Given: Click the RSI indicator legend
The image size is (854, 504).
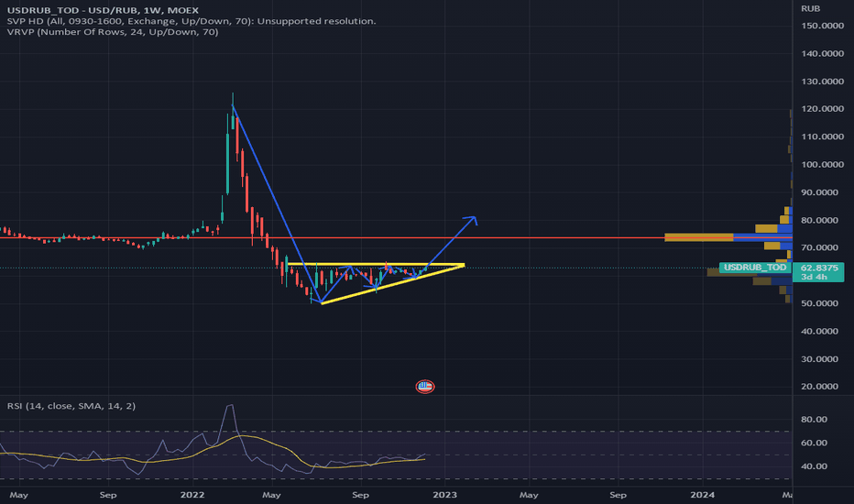Looking at the screenshot, I should click(x=71, y=406).
